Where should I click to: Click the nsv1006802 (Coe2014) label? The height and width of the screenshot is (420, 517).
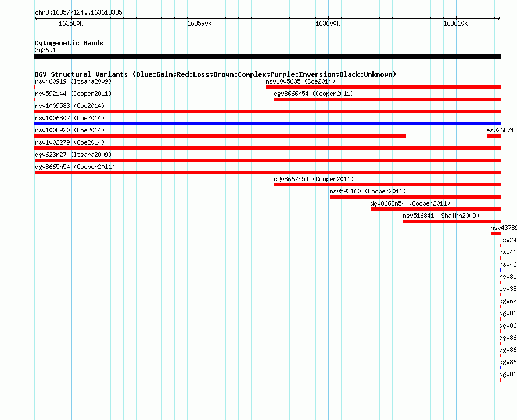click(x=70, y=118)
